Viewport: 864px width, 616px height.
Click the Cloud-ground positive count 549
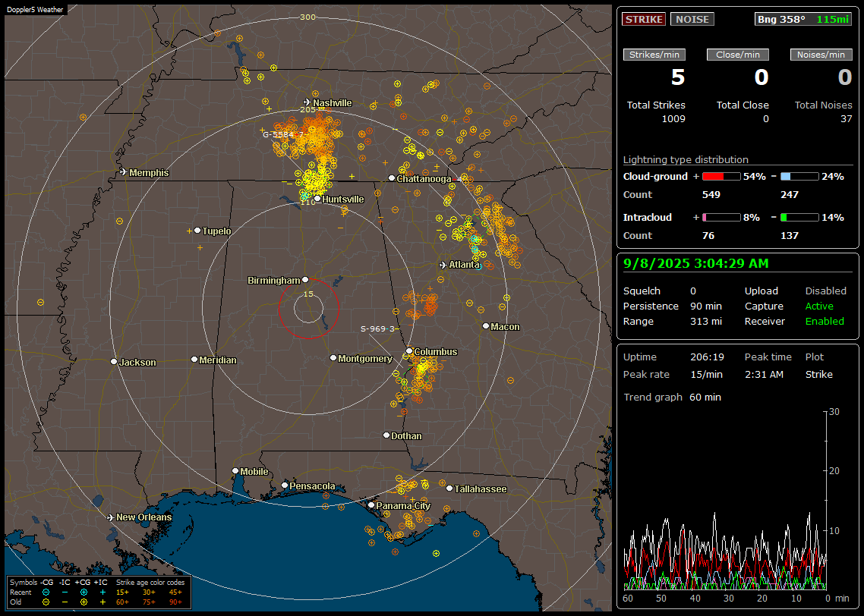711,195
